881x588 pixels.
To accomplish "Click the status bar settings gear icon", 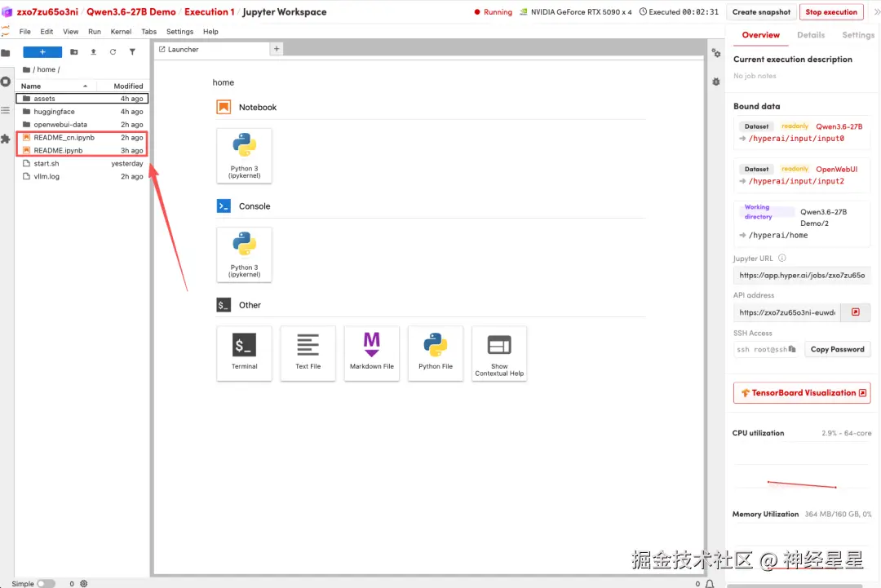I will click(84, 583).
